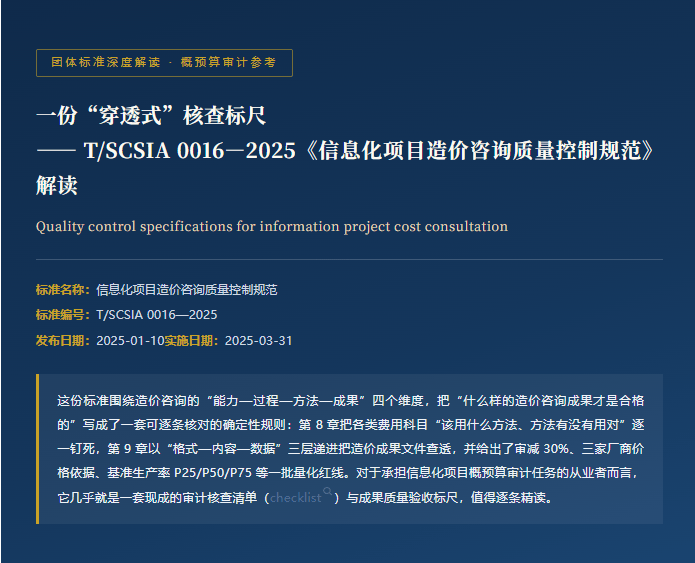Click the label 标准名称
This screenshot has width=695, height=563.
63,290
